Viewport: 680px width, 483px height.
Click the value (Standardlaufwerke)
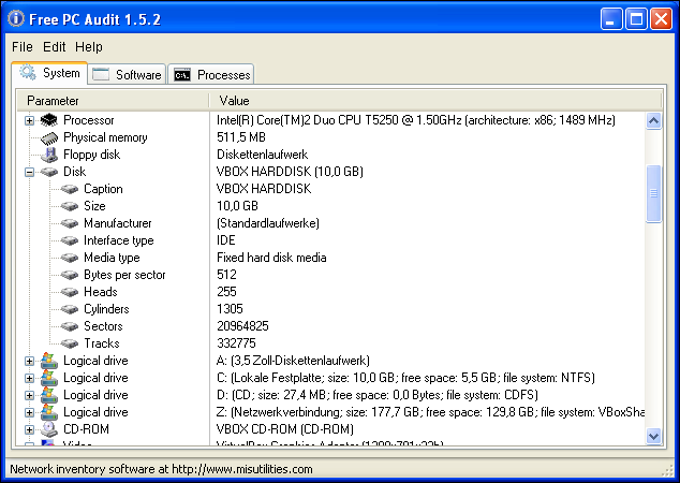268,223
